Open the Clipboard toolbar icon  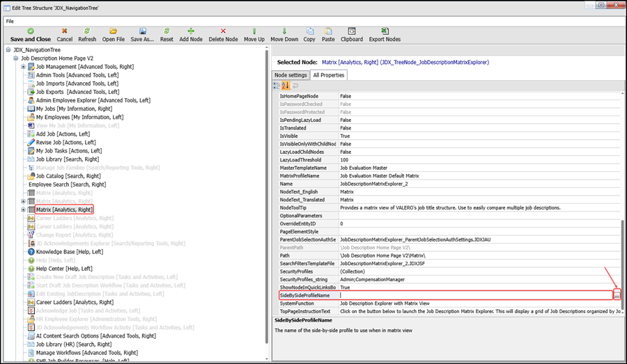[352, 31]
